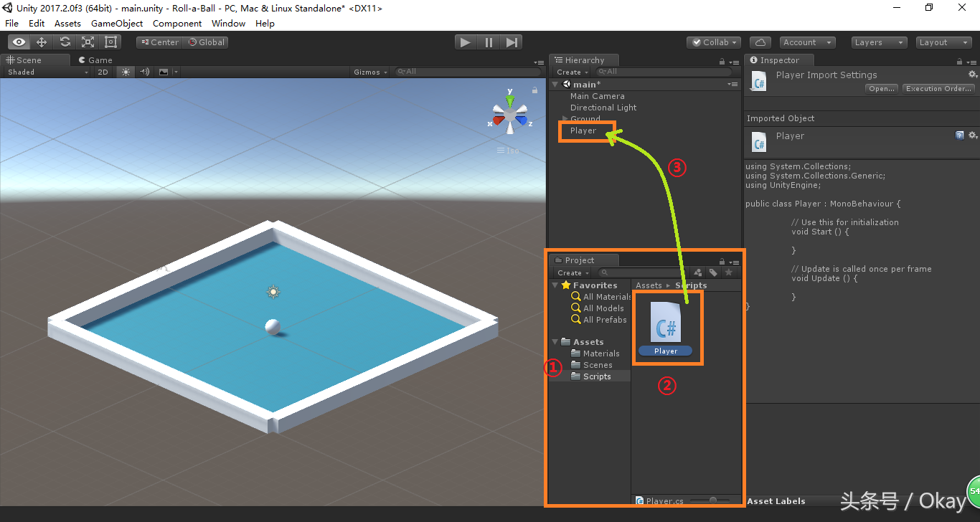
Task: Click the Execution Order... button
Action: coord(938,89)
